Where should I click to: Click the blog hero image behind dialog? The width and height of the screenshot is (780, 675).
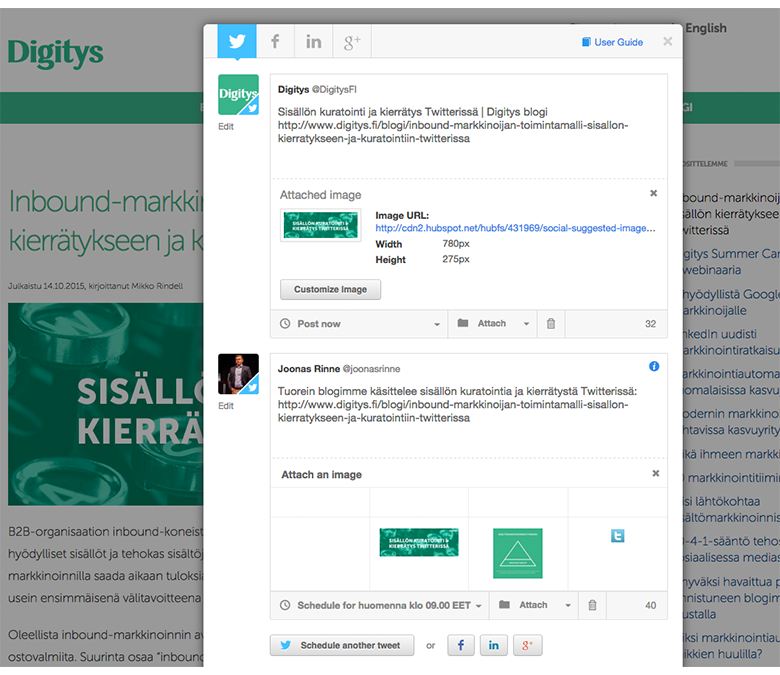click(105, 404)
